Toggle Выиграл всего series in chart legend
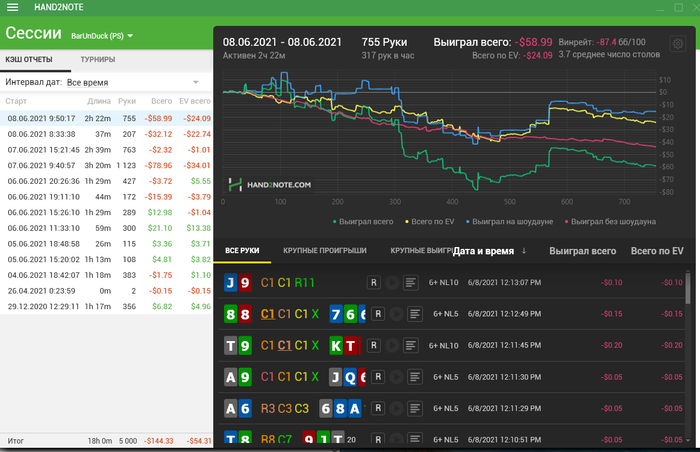Viewport: 700px width, 452px height. click(363, 222)
